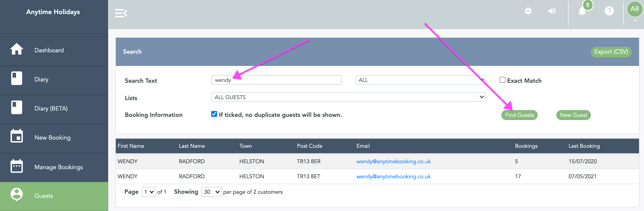
Task: Click the Dashboard home icon
Action: [x=17, y=49]
